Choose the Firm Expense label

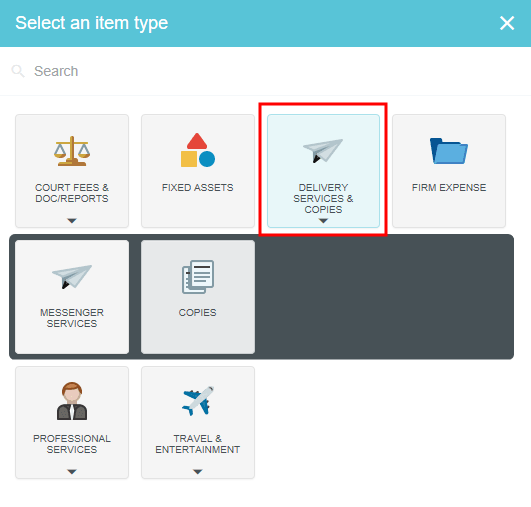(449, 188)
